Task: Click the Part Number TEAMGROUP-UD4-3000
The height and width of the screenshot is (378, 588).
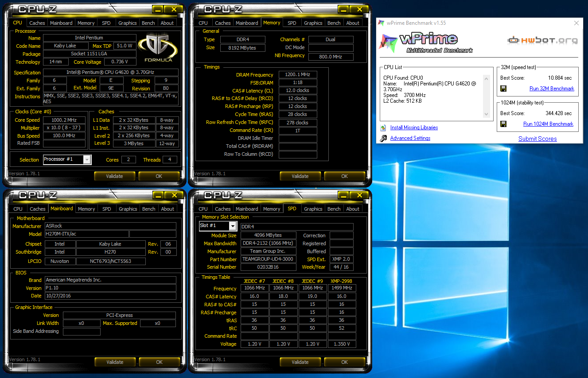Action: click(269, 259)
